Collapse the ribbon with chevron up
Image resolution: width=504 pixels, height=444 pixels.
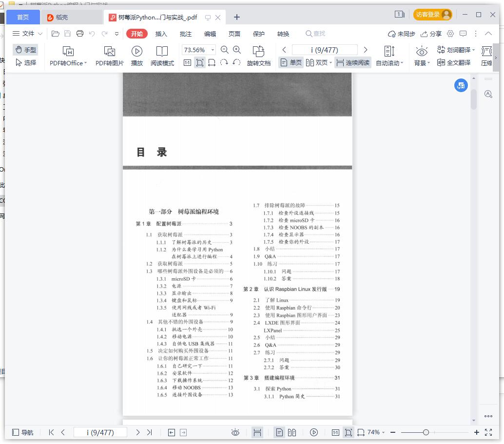(488, 34)
